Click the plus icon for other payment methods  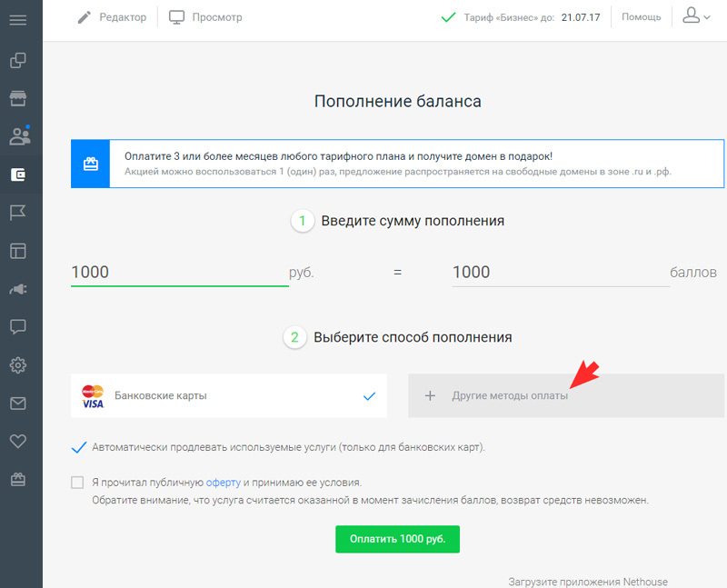(x=430, y=395)
